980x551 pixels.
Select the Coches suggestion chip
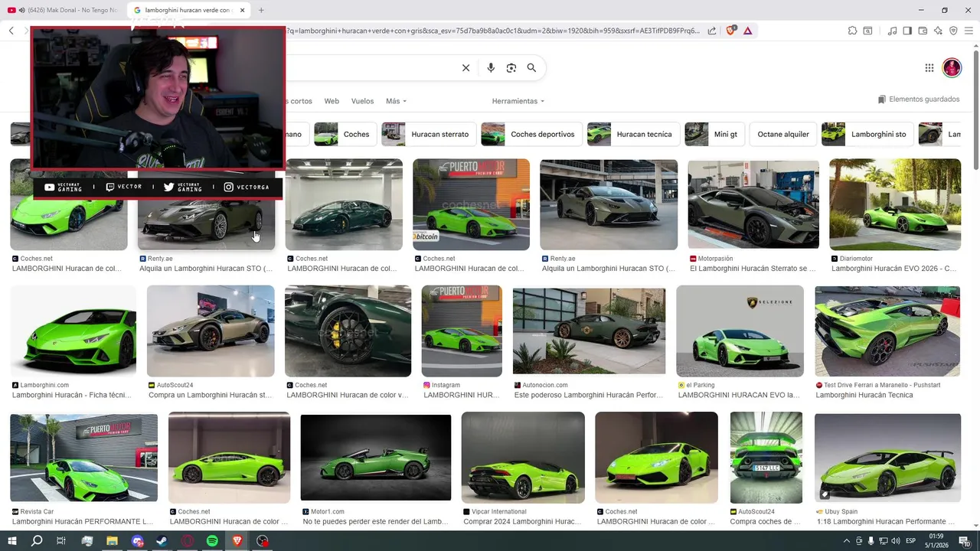click(345, 134)
